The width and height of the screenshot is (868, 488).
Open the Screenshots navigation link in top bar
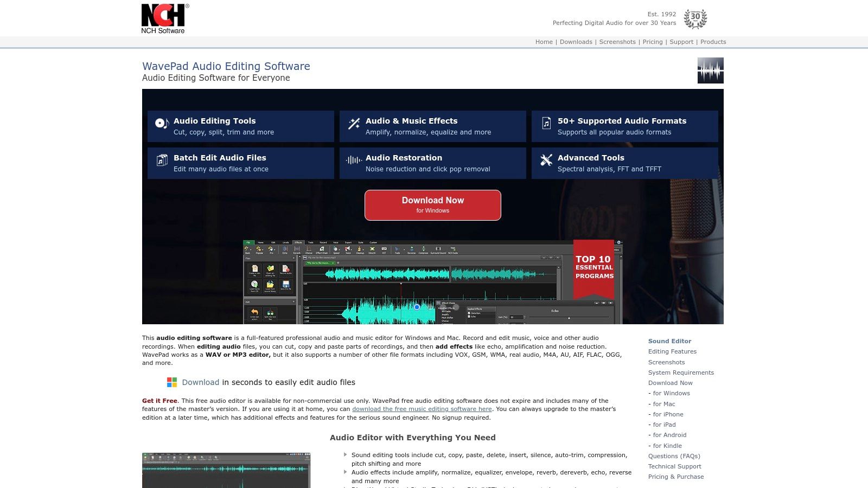coord(617,42)
